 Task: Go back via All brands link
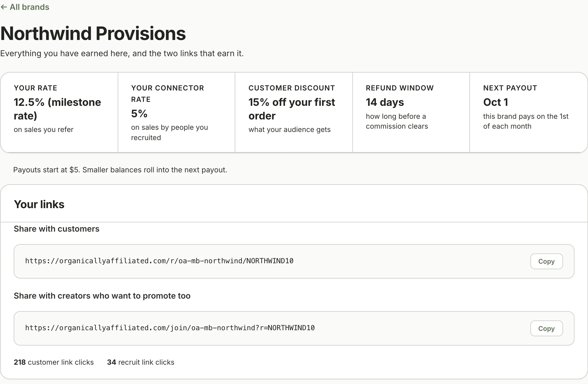tap(25, 7)
